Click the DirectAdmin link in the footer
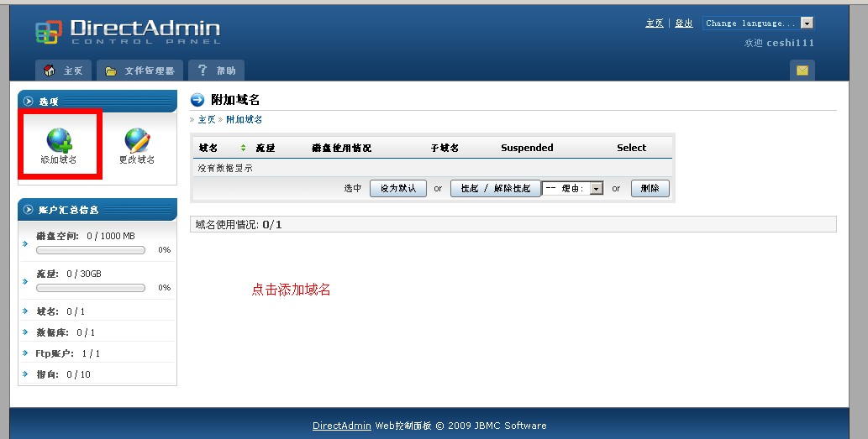Viewport: 868px width, 439px height. [x=341, y=426]
